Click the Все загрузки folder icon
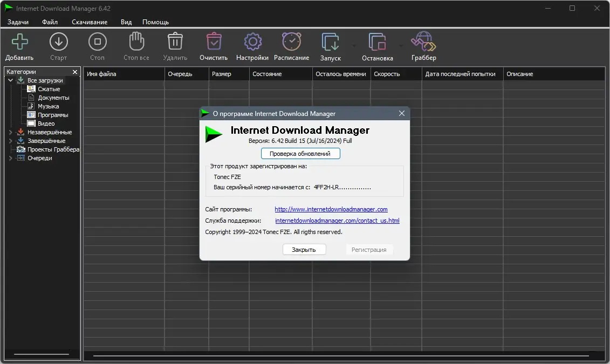This screenshot has width=610, height=364. click(20, 80)
